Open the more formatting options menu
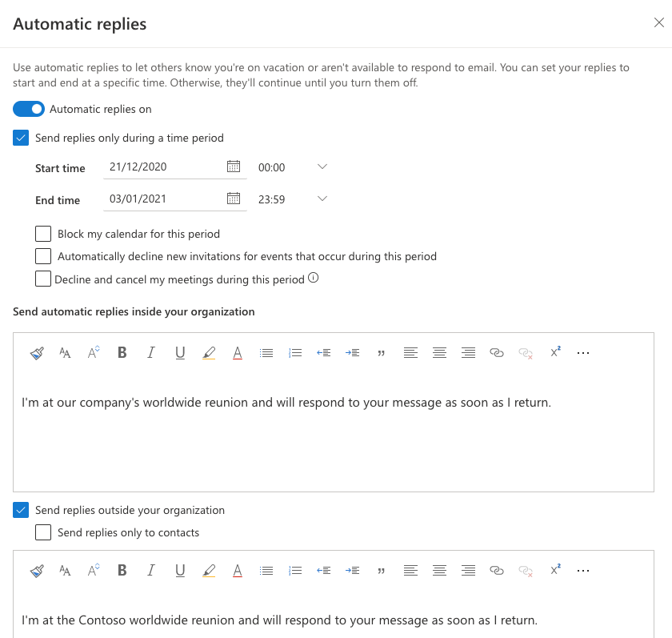Screen dimensions: 672x638 click(x=583, y=352)
